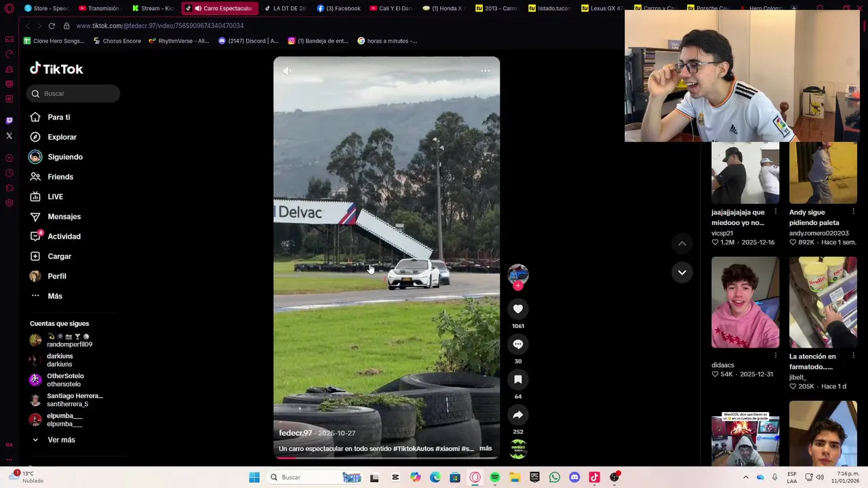Open Spotify from the taskbar
The image size is (868, 488).
[495, 477]
